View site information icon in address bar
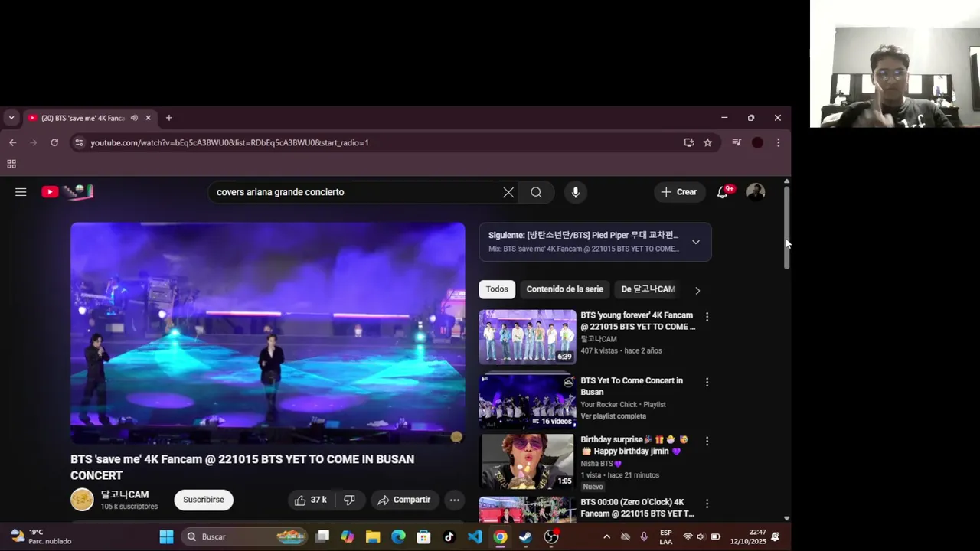 click(x=79, y=142)
